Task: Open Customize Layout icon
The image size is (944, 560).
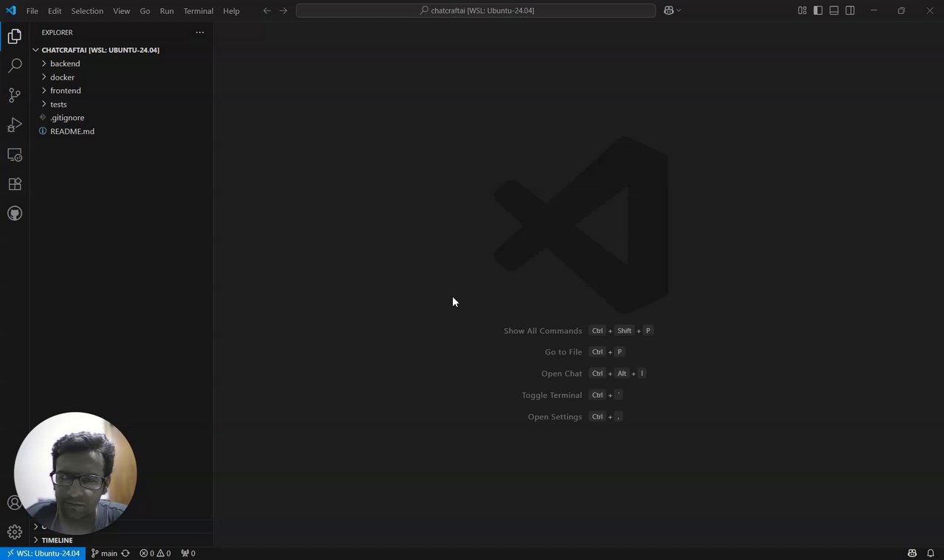Action: [x=802, y=10]
